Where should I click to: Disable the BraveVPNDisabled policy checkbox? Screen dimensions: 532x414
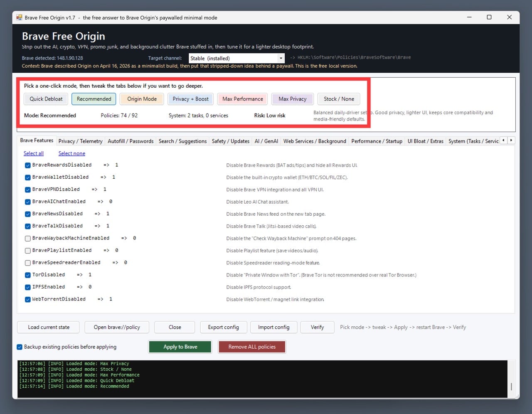27,190
